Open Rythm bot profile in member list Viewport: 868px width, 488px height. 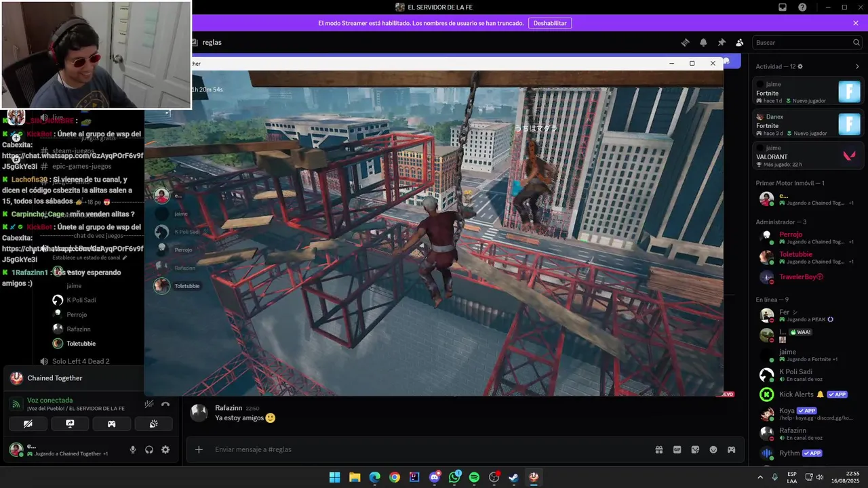click(x=808, y=453)
